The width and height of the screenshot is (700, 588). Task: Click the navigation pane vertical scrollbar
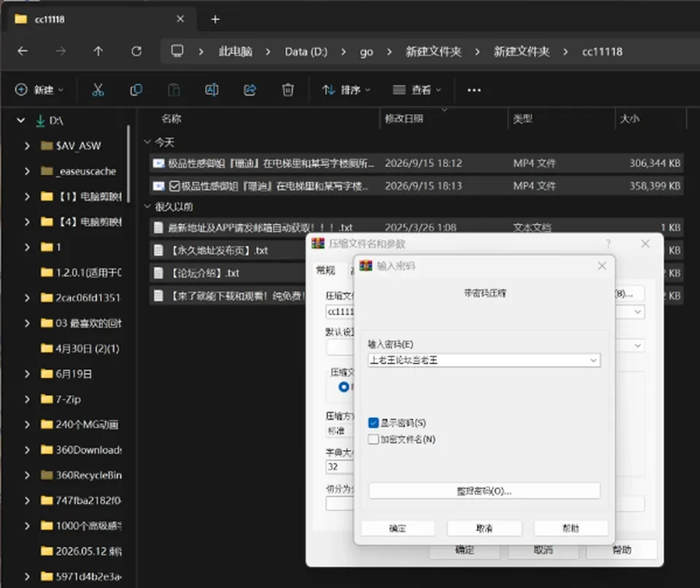coord(128,163)
